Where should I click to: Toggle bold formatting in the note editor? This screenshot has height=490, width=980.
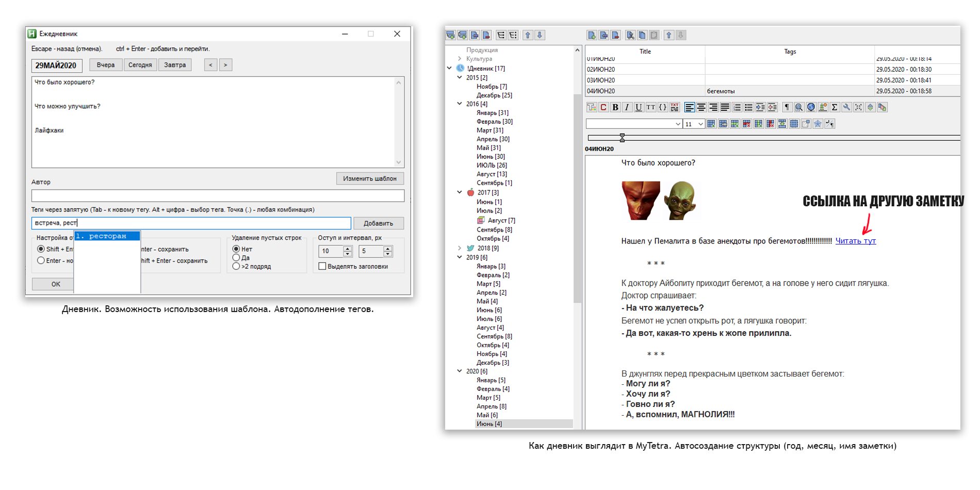[x=615, y=107]
